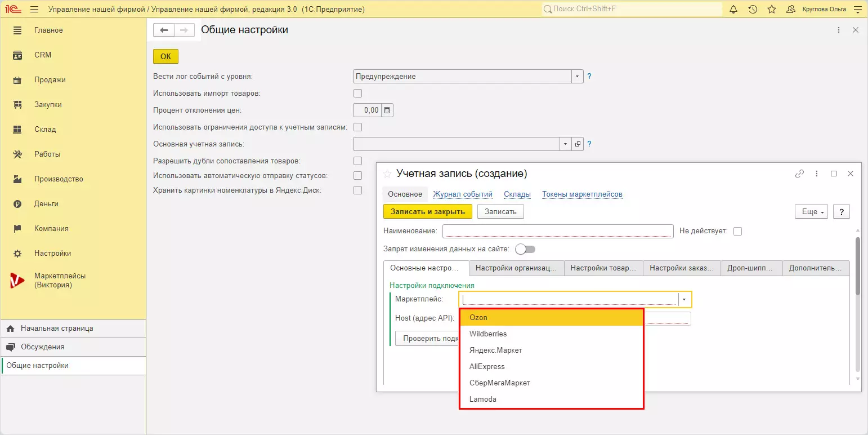
Task: Tick Использовать автоматическую отправку статусов checkbox
Action: (357, 176)
